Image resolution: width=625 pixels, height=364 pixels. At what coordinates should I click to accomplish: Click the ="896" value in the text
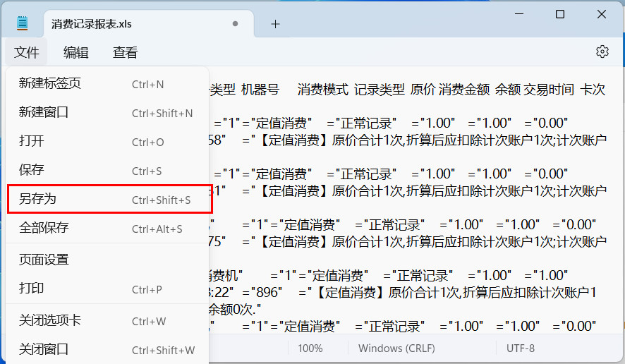(x=262, y=292)
